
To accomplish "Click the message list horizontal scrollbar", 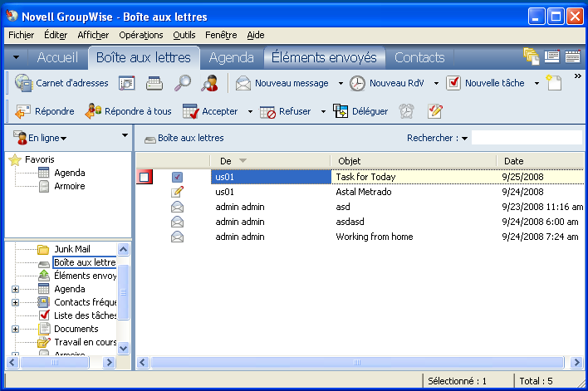I will pos(358,363).
